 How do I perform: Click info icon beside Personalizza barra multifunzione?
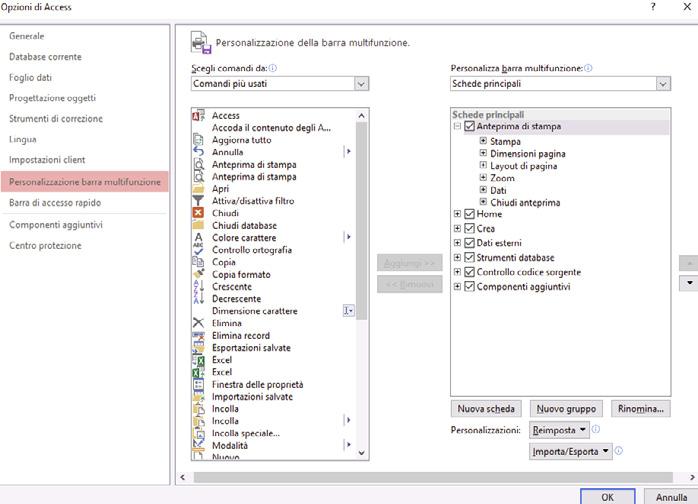tap(588, 68)
